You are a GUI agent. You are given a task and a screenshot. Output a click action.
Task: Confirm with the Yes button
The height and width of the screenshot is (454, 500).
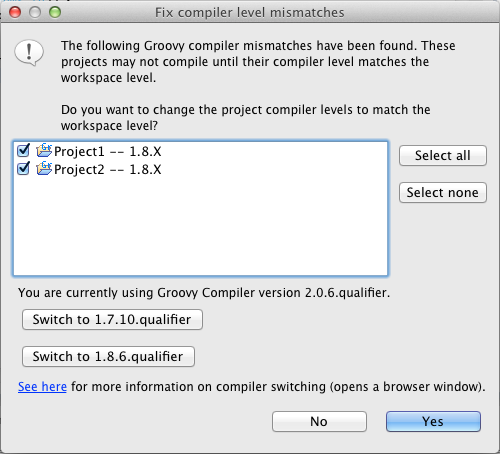click(x=433, y=421)
